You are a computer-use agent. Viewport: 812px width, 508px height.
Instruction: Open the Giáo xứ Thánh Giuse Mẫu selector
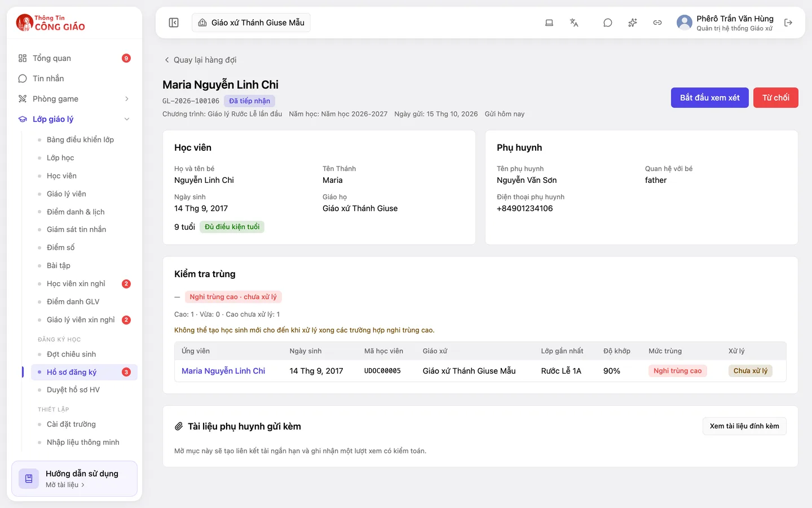pos(251,23)
